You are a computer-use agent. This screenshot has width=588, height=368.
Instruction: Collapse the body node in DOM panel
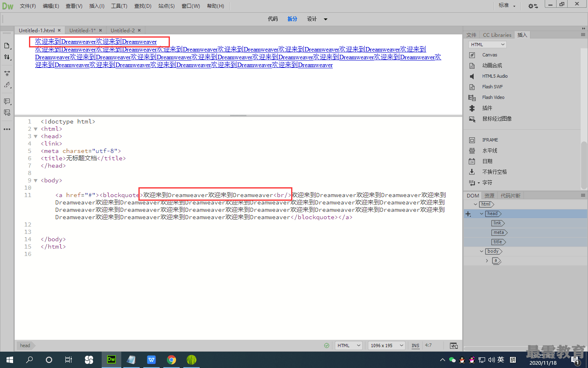[x=481, y=251]
